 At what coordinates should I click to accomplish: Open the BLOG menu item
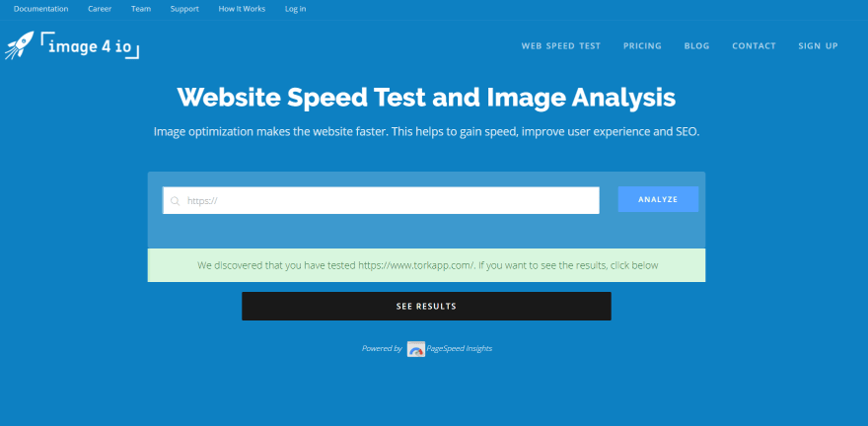[x=696, y=46]
